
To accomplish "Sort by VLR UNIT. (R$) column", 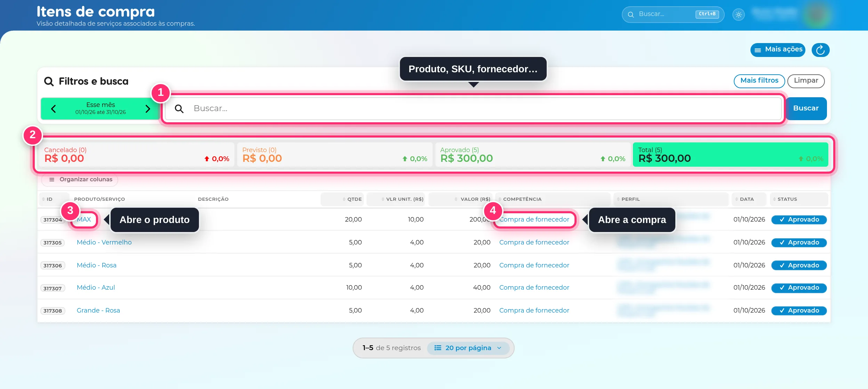I will (396, 199).
